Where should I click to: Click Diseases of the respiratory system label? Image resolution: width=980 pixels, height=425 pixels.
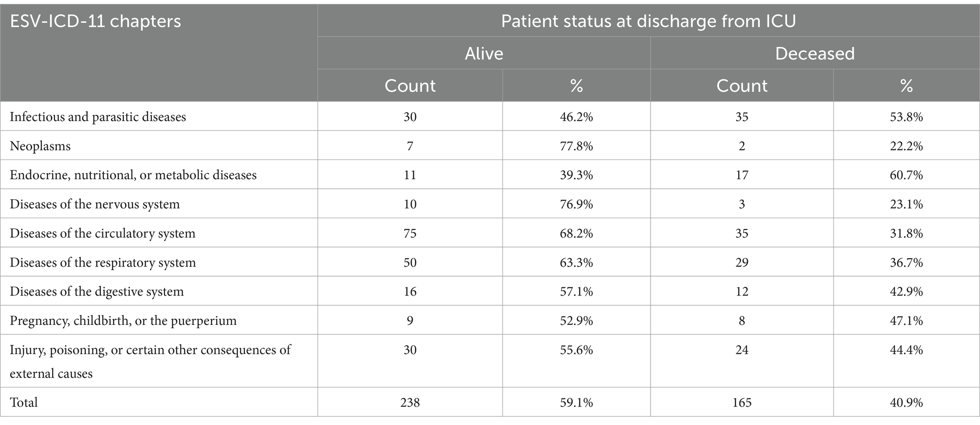click(103, 263)
